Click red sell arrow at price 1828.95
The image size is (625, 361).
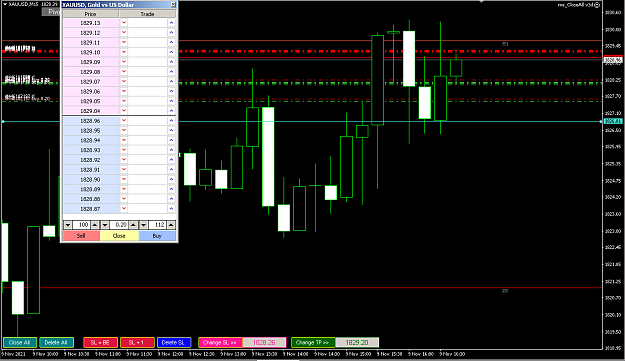point(124,130)
